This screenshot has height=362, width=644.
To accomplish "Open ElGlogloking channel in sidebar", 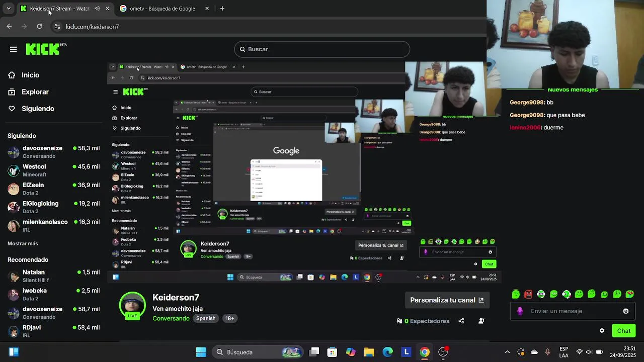I will 53,207.
